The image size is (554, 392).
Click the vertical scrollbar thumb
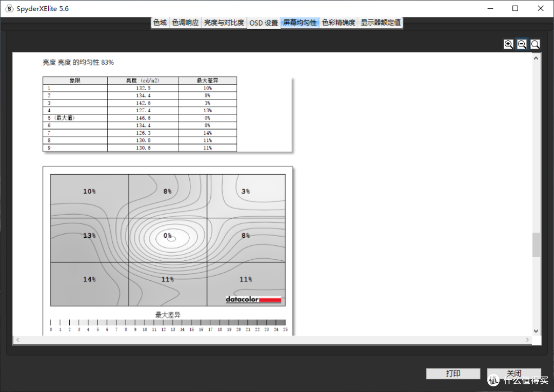click(536, 245)
